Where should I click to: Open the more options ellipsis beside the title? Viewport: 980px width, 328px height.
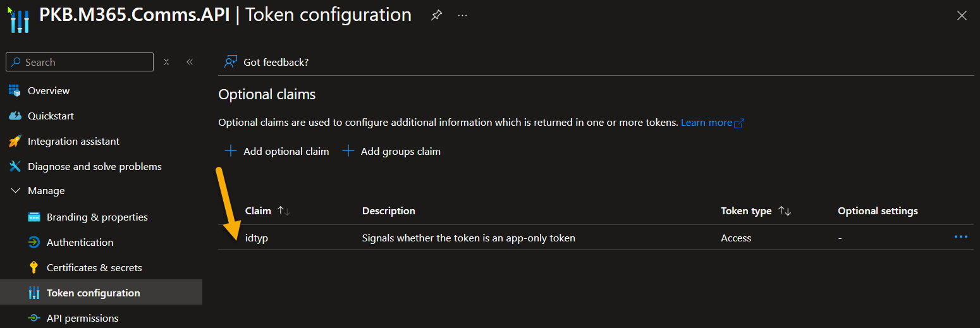tap(462, 15)
